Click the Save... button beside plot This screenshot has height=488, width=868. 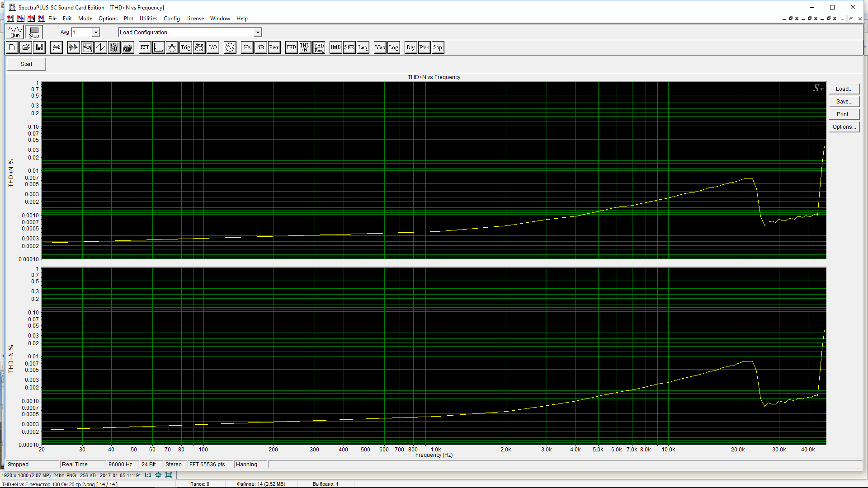pyautogui.click(x=844, y=102)
